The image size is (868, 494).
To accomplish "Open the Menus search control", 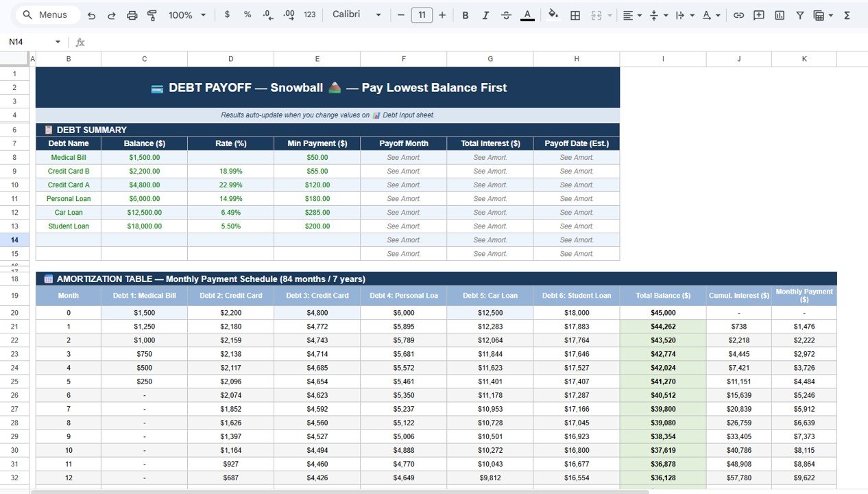I will 46,14.
